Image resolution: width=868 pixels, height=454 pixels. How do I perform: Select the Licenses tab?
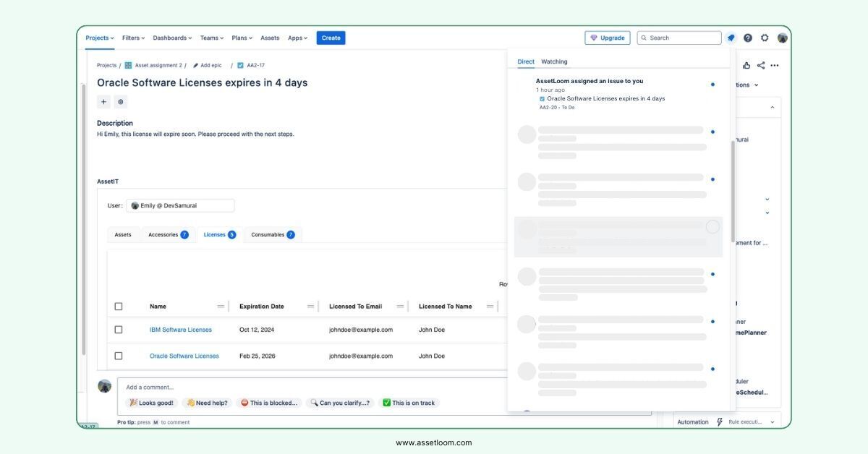(x=219, y=234)
